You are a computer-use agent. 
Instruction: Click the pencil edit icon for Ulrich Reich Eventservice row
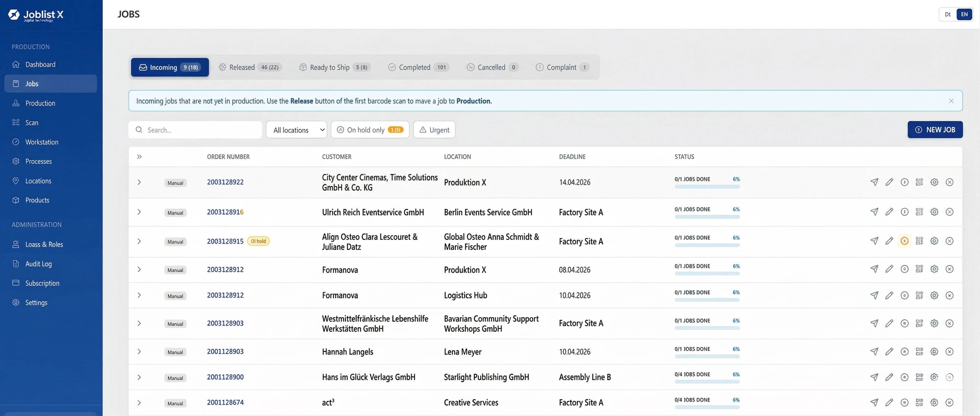[889, 212]
